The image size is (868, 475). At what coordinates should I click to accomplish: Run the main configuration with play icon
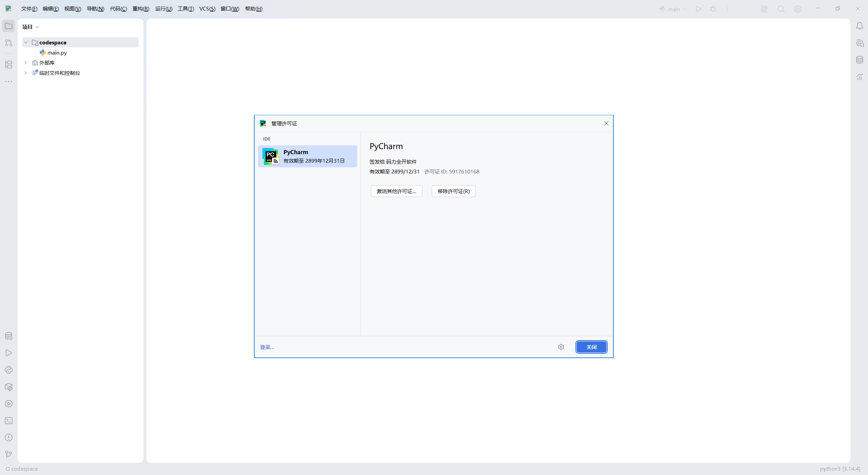point(698,9)
